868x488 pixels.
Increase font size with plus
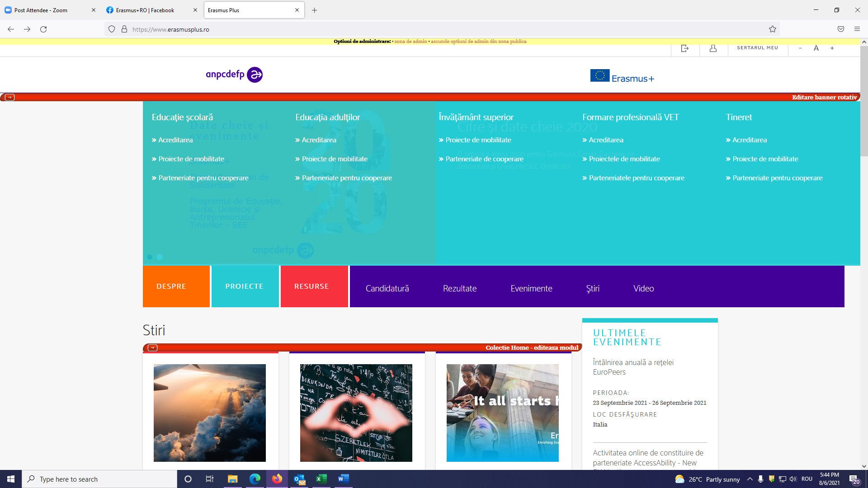(832, 48)
